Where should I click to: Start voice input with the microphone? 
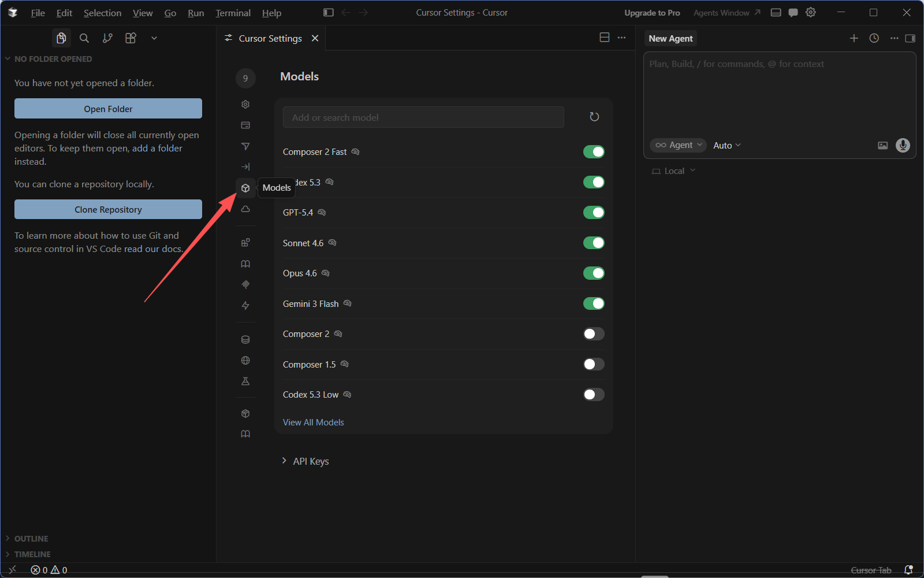(x=903, y=145)
